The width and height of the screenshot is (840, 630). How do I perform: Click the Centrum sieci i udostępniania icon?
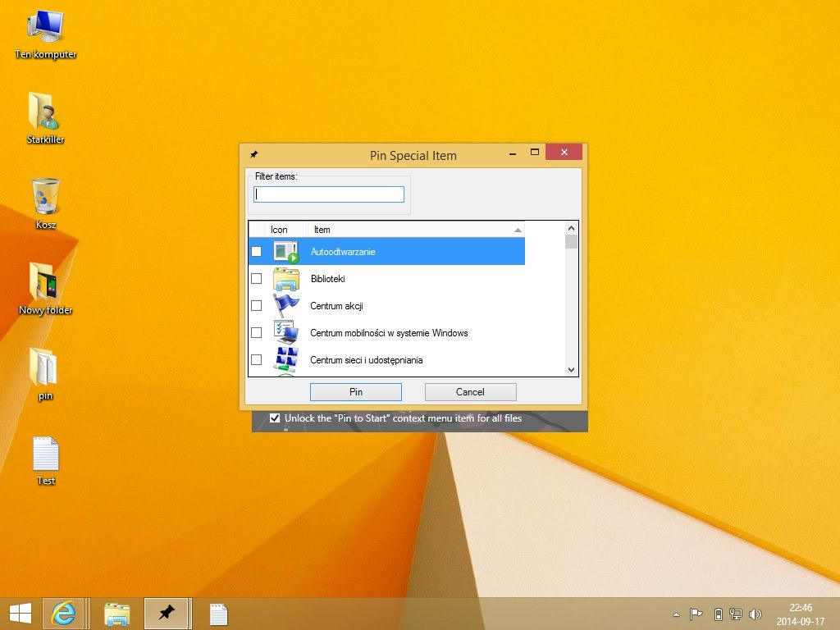285,359
